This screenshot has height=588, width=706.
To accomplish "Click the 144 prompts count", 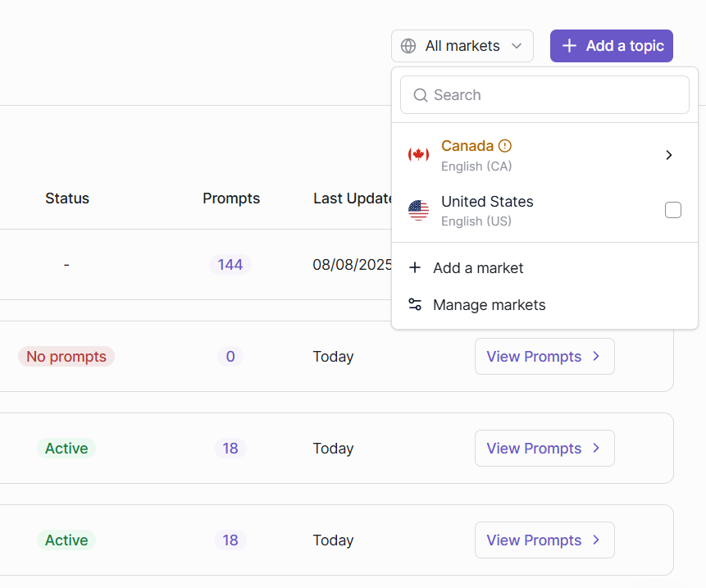I will pos(230,264).
